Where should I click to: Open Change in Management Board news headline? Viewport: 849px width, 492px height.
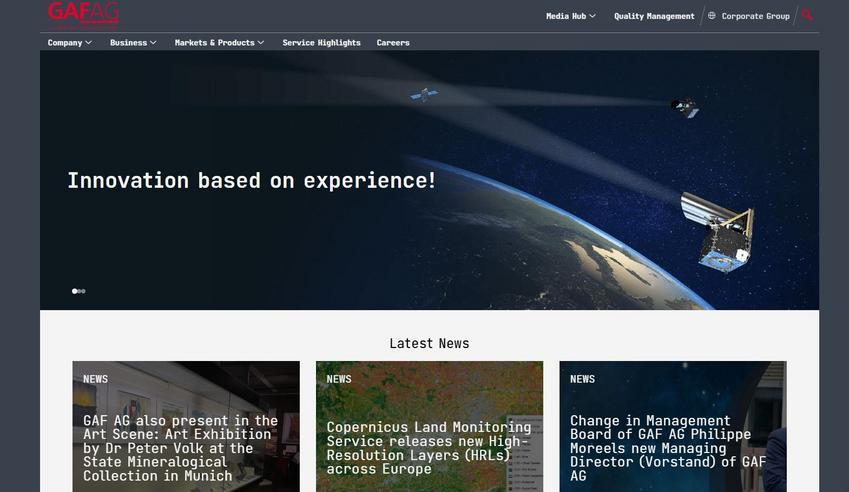pos(668,448)
